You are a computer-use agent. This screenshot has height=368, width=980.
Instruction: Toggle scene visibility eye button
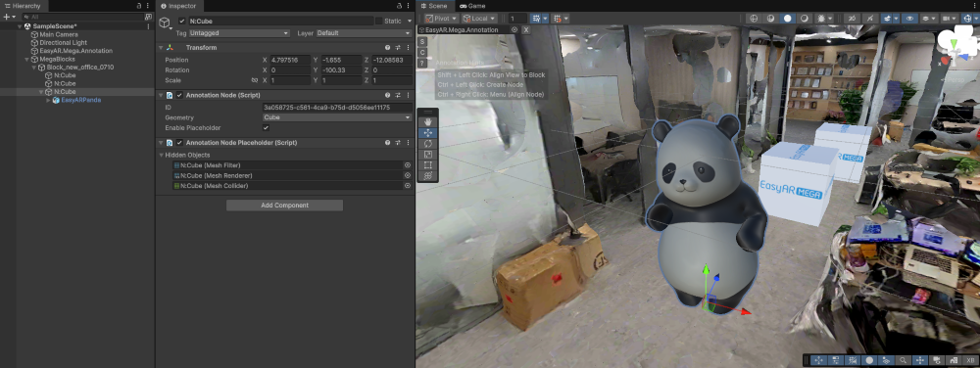[909, 19]
